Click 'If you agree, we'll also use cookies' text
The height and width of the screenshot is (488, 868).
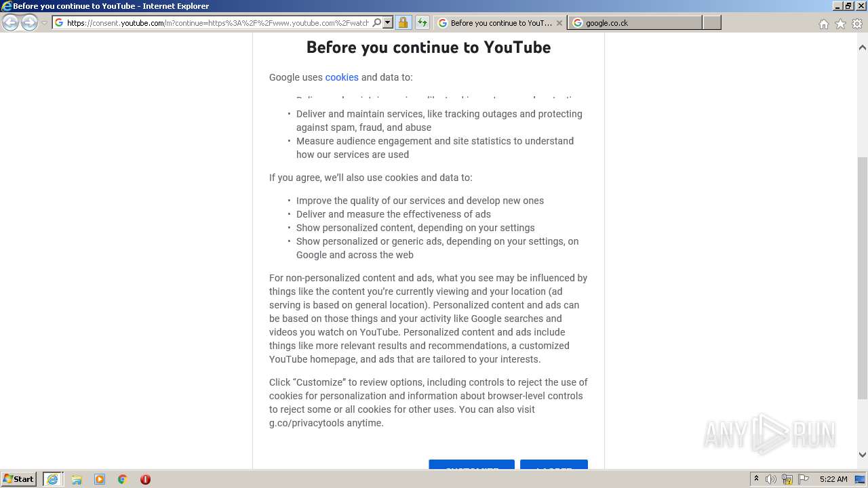point(371,178)
